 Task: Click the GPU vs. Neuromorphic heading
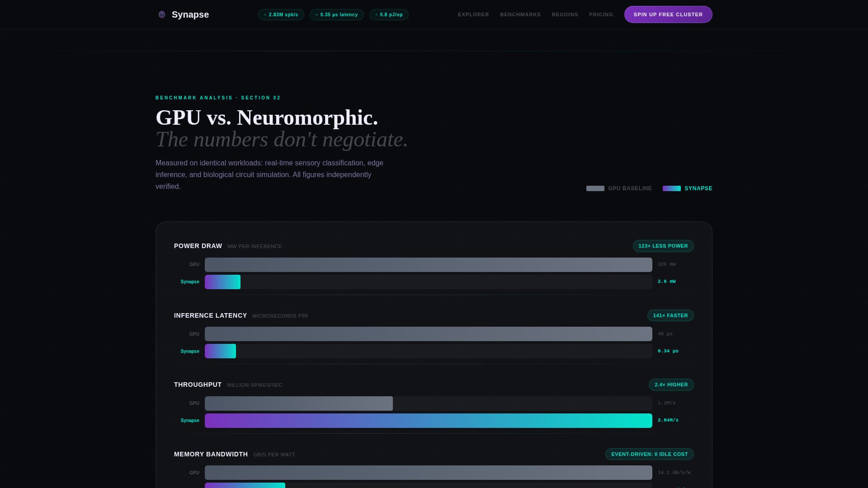267,117
